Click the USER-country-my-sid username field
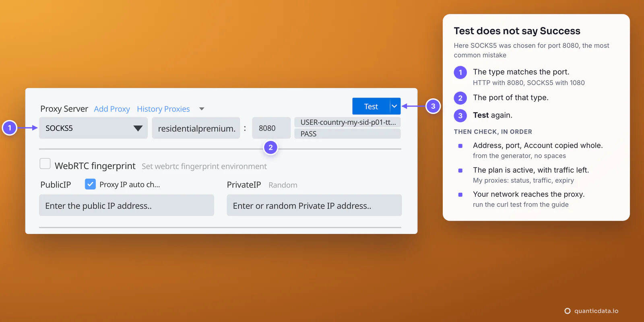 [348, 122]
